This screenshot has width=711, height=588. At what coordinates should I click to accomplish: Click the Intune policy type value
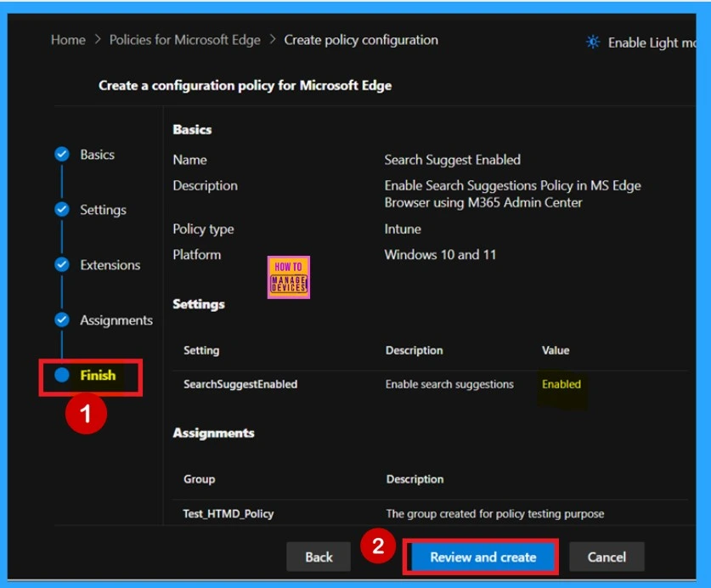403,229
